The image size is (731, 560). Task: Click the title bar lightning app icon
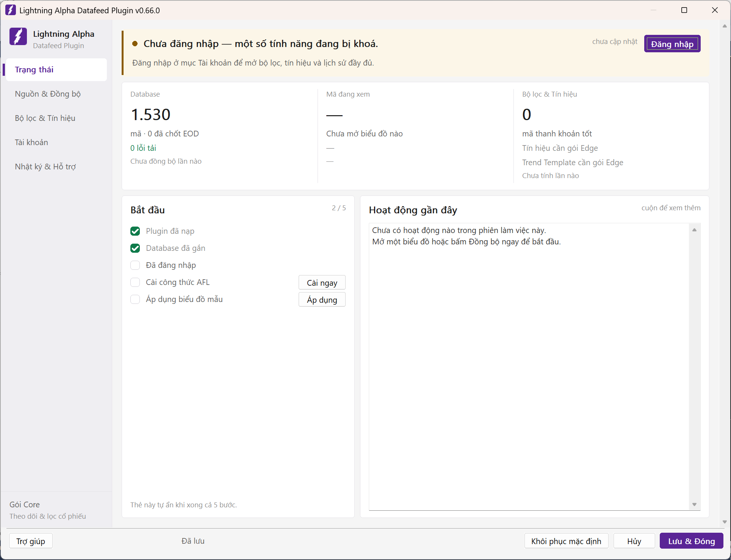[x=11, y=10]
